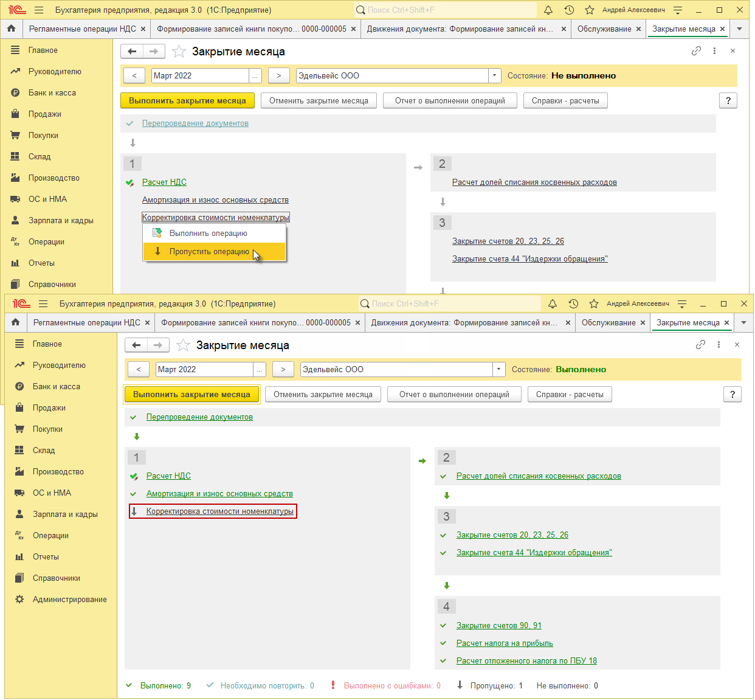This screenshot has width=755, height=700.
Task: Open Банк и касса in lower sidebar
Action: click(57, 386)
